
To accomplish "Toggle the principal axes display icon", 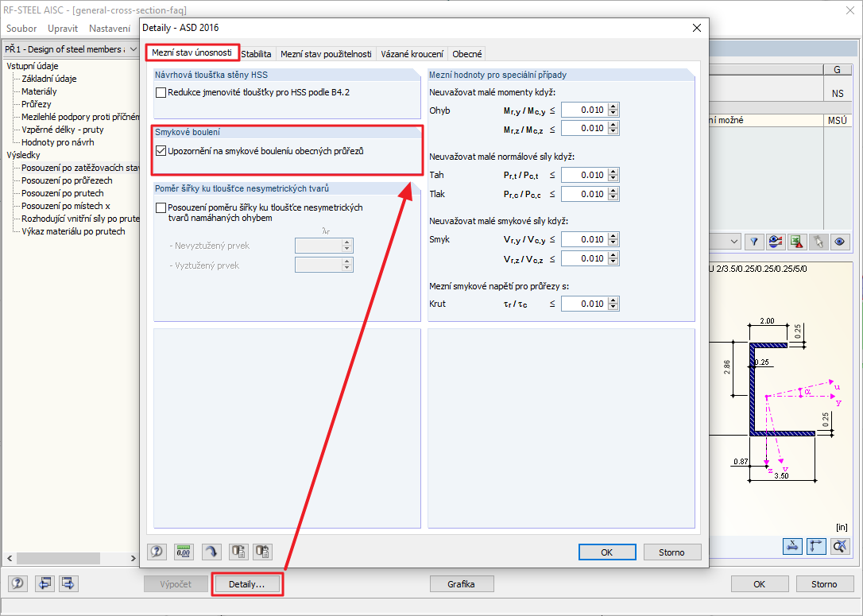I will pyautogui.click(x=816, y=546).
